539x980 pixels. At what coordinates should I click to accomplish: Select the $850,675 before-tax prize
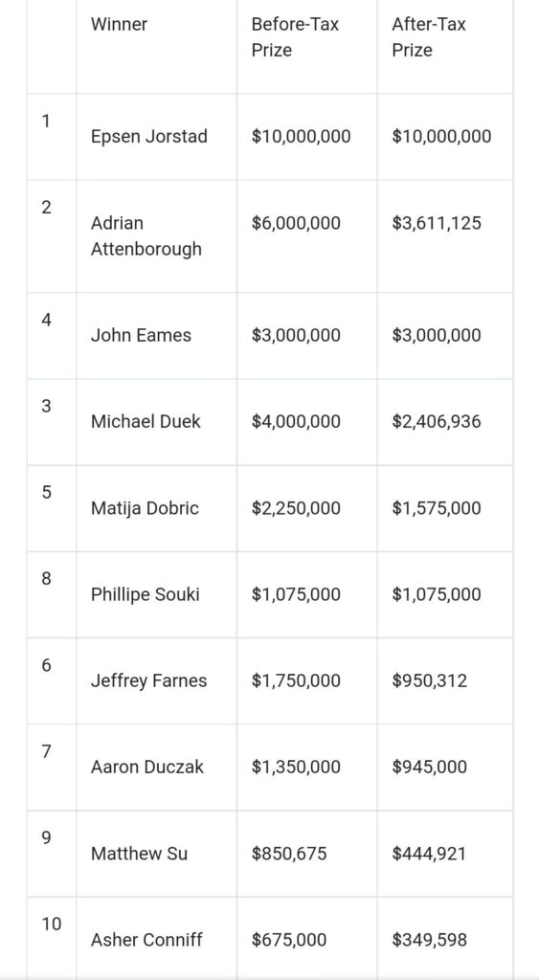pos(289,853)
